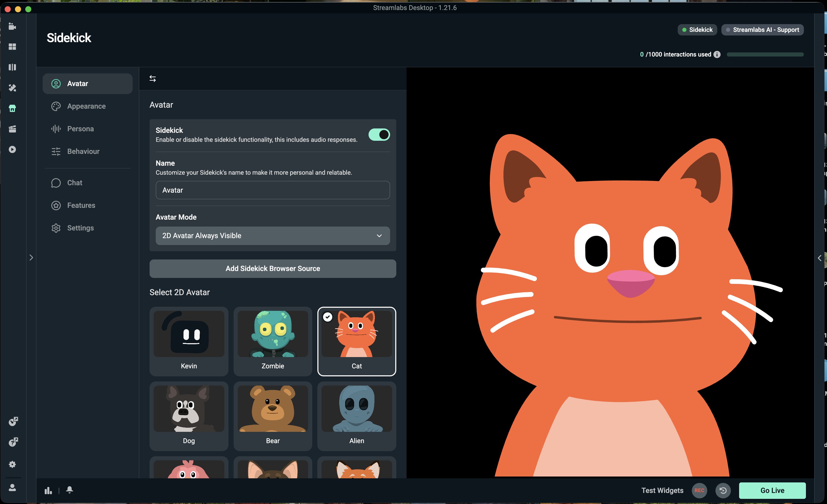This screenshot has width=827, height=504.
Task: Open the Layout Editor grid icon
Action: coord(12,47)
